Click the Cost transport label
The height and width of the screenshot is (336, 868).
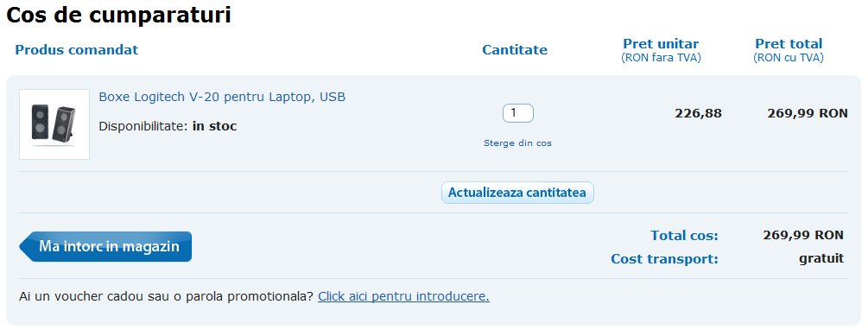[x=664, y=259]
